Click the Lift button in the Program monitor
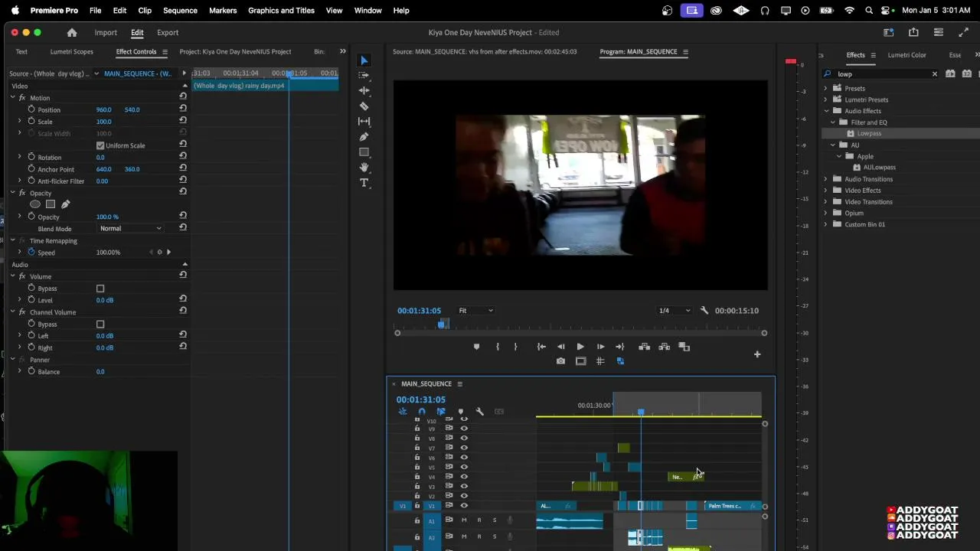 [645, 347]
